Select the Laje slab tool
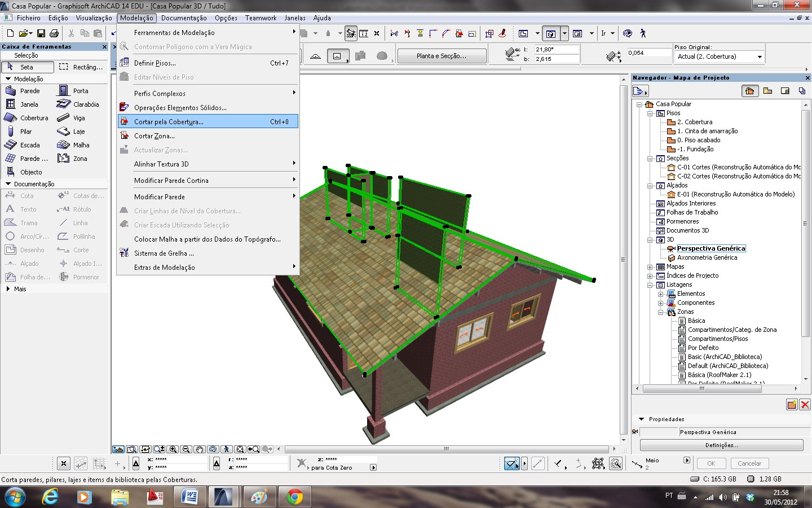Screen dimensions: 812x508 pyautogui.click(x=80, y=131)
